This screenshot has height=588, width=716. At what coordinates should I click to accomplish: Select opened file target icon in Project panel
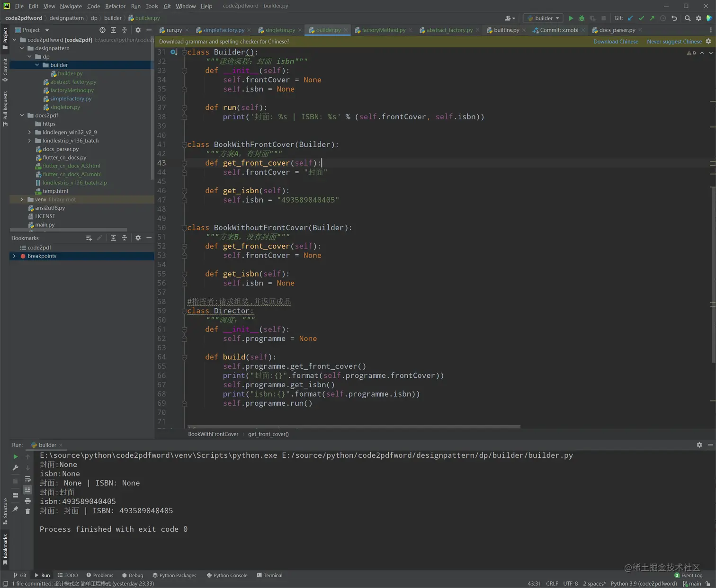102,30
